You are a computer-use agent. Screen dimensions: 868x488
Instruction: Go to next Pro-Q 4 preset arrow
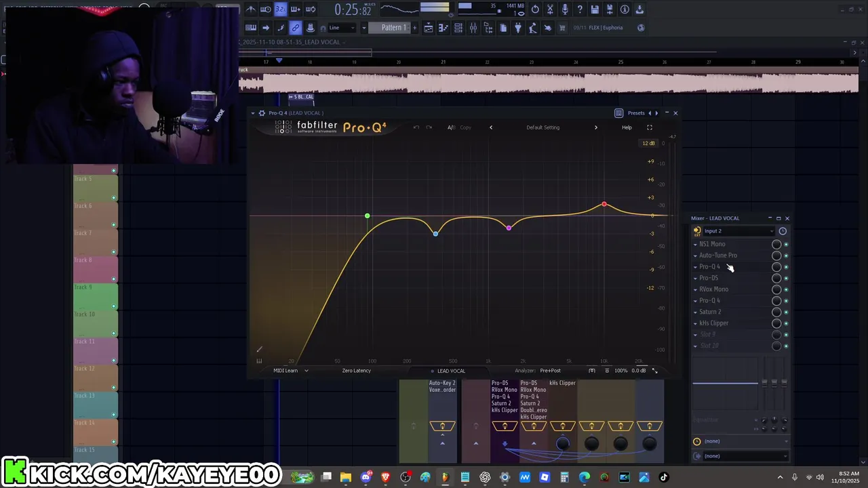click(x=596, y=127)
